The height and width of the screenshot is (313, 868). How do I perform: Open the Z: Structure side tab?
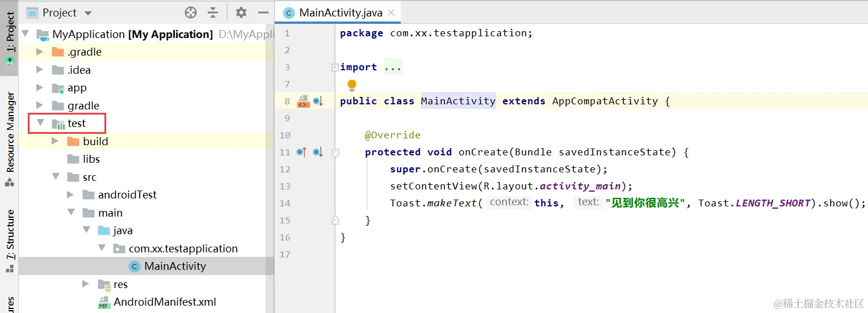coord(10,242)
